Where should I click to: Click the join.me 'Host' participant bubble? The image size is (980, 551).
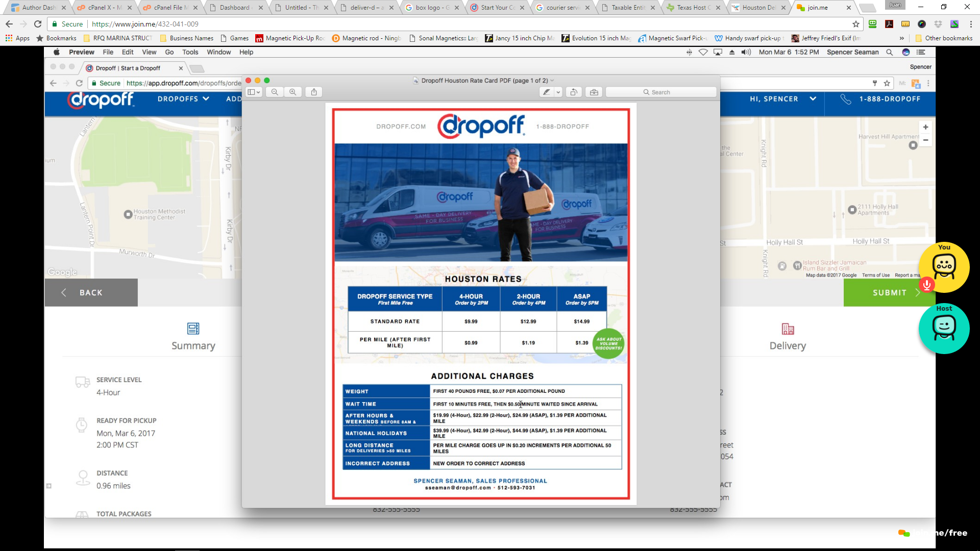(944, 329)
